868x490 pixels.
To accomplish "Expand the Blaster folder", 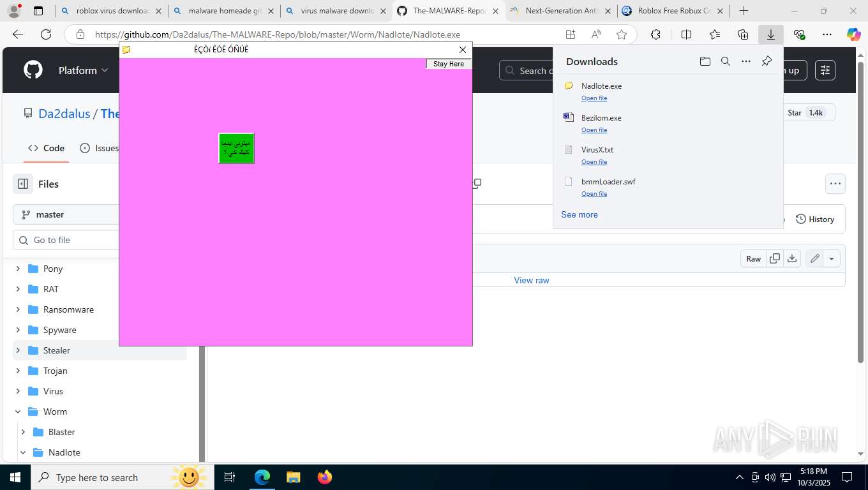I will pyautogui.click(x=23, y=432).
